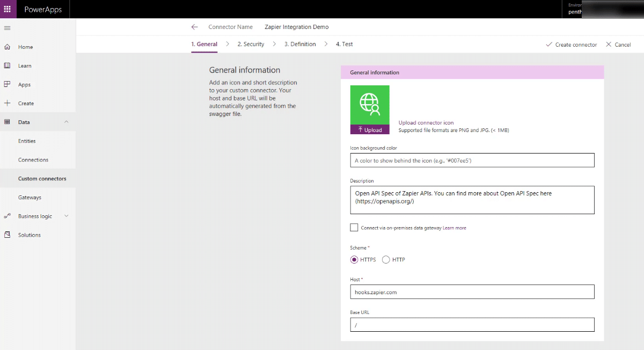Switch to the 3. Definition step
644x350 pixels.
click(300, 44)
